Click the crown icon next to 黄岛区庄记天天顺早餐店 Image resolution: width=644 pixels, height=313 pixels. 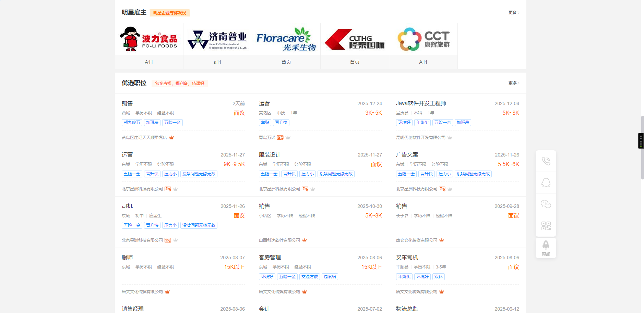click(x=171, y=137)
